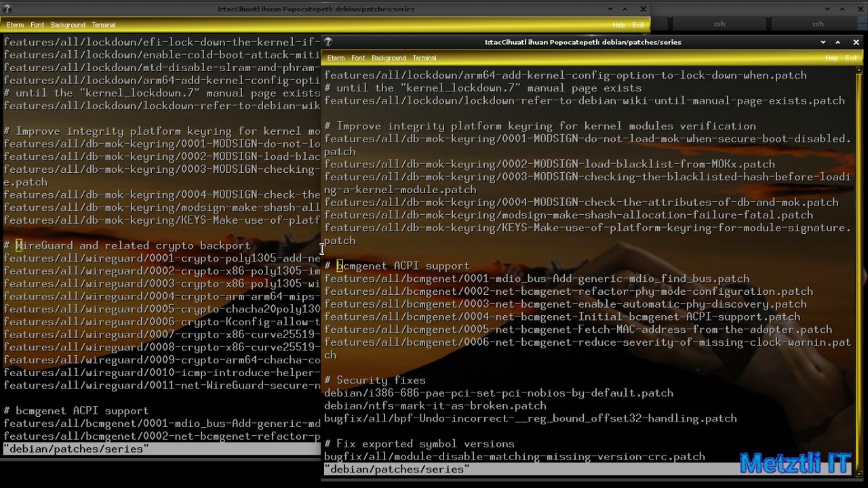Click the '# Fix exported symbol versions' comment
The width and height of the screenshot is (868, 488).
coord(419,444)
